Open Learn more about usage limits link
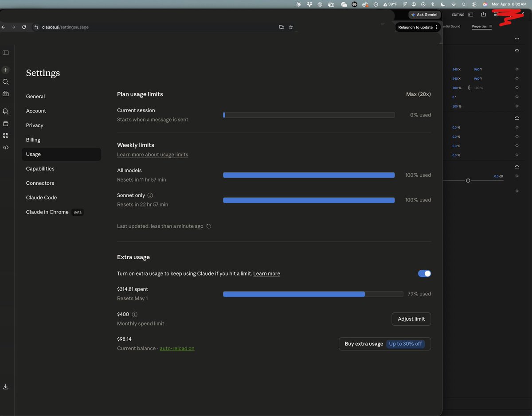This screenshot has height=416, width=532. point(153,155)
